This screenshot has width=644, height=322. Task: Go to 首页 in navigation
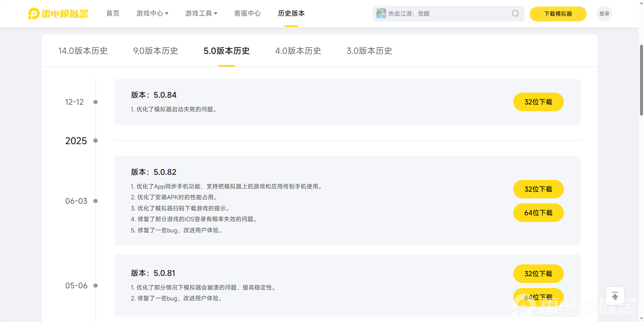tap(113, 13)
